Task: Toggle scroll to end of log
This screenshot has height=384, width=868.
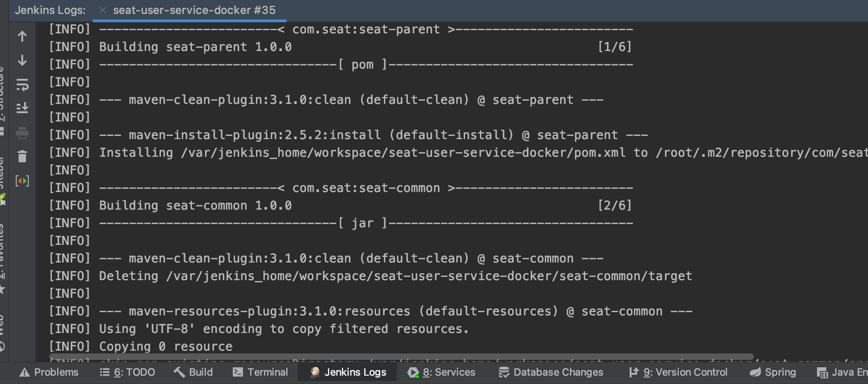Action: pyautogui.click(x=22, y=108)
